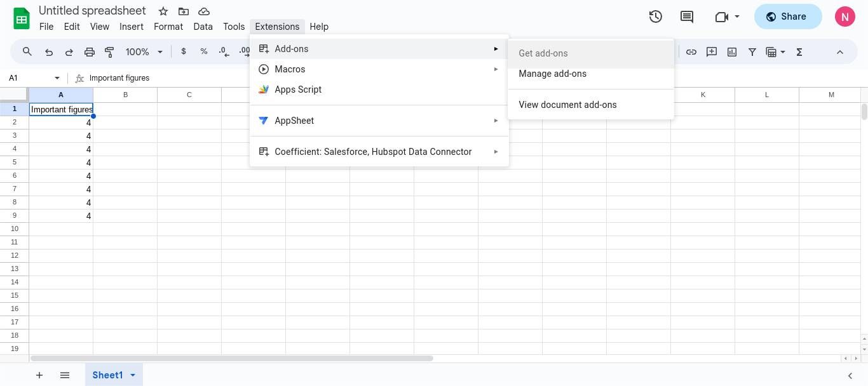Insert link using chain icon

tap(691, 52)
